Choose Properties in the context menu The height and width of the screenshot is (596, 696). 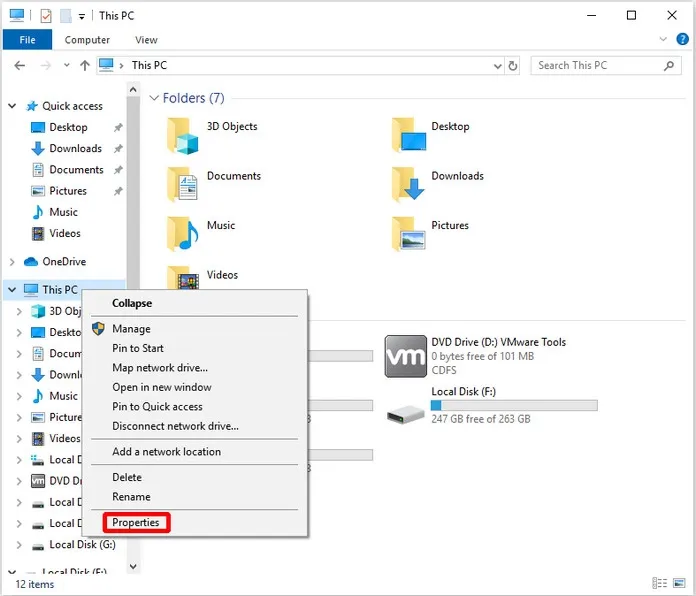[x=135, y=523]
